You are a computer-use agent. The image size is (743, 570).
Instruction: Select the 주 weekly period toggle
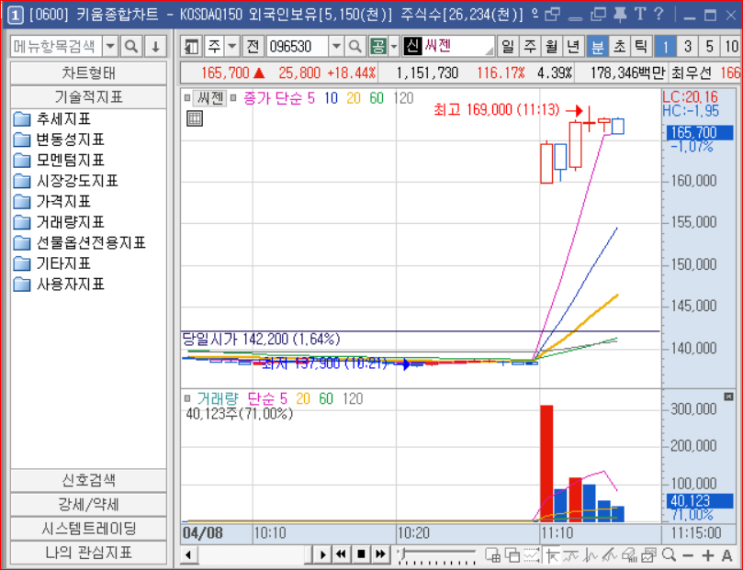(x=530, y=46)
